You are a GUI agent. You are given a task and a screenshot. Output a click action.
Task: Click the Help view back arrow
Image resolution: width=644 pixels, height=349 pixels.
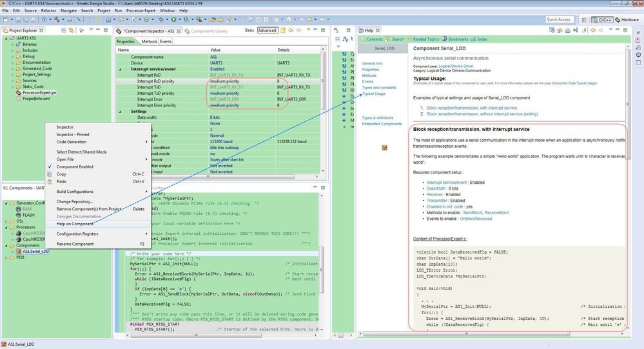click(x=593, y=30)
